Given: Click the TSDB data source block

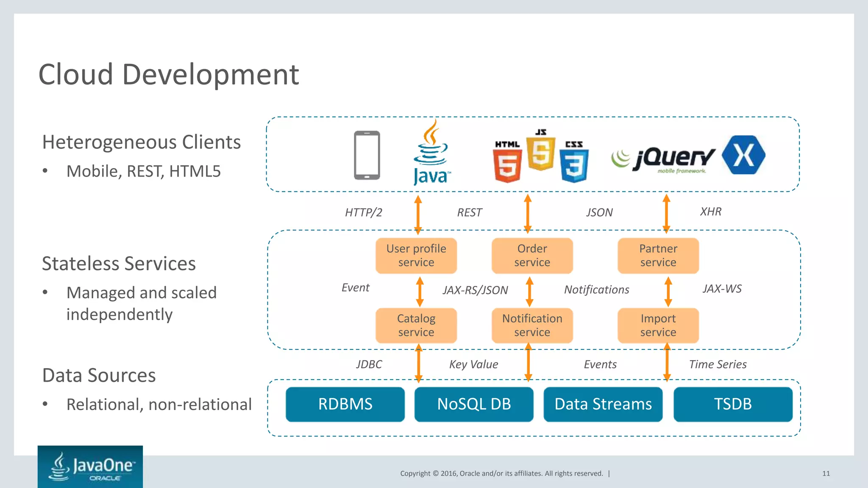Looking at the screenshot, I should click(x=733, y=404).
